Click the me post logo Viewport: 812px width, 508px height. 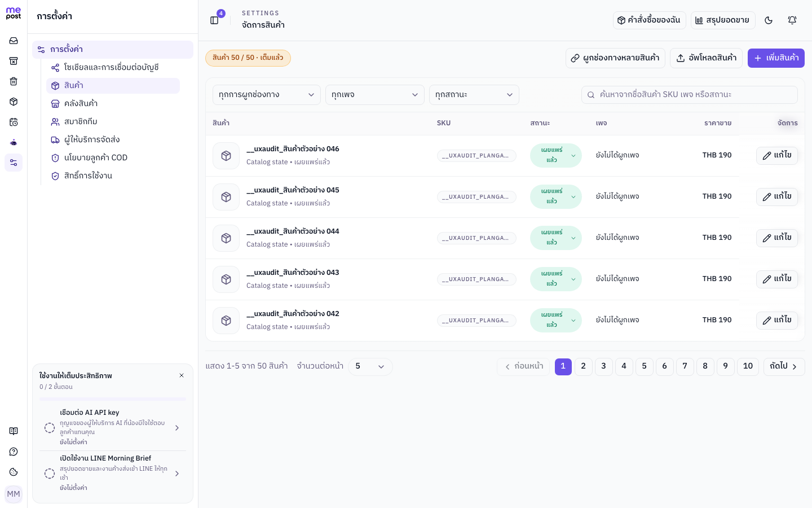[x=14, y=14]
